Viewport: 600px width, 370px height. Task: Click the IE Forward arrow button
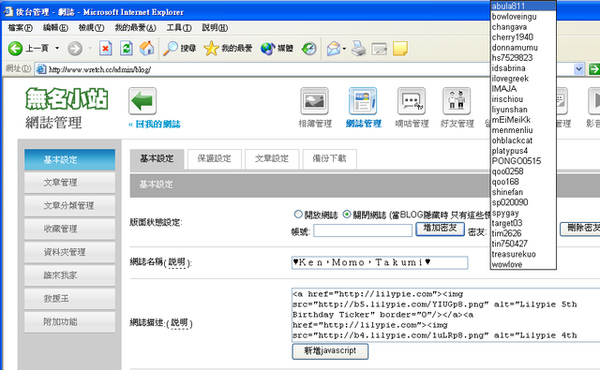75,48
